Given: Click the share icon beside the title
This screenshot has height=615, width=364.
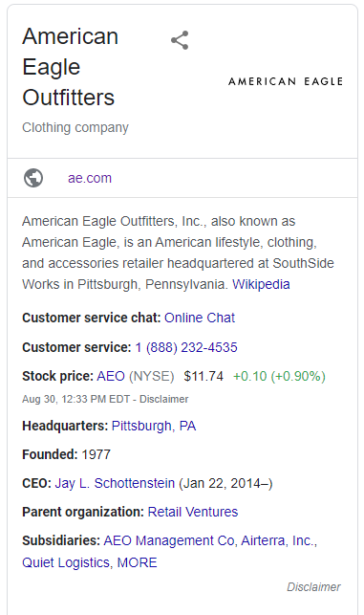Looking at the screenshot, I should click(180, 40).
